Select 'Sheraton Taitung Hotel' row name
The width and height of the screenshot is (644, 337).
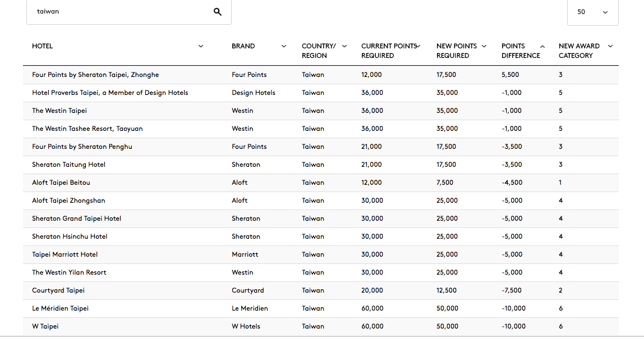[68, 165]
